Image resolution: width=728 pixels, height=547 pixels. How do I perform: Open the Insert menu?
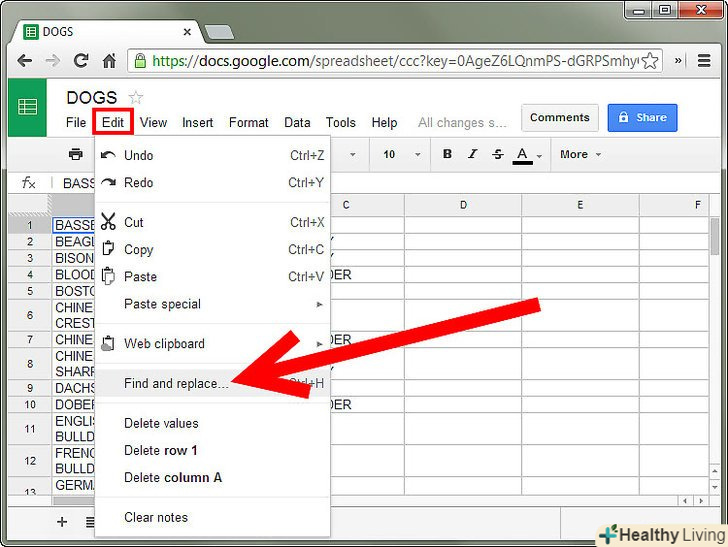[x=197, y=123]
